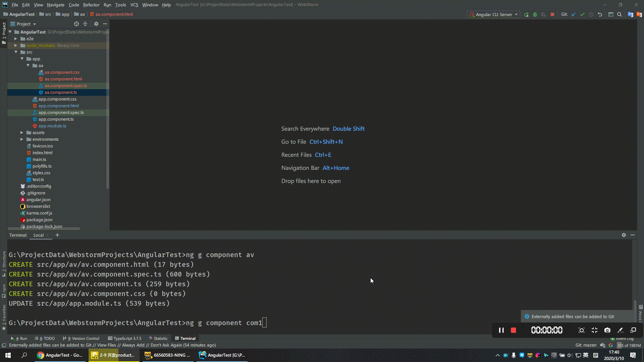Click the memory usage indicator bar

point(629,345)
